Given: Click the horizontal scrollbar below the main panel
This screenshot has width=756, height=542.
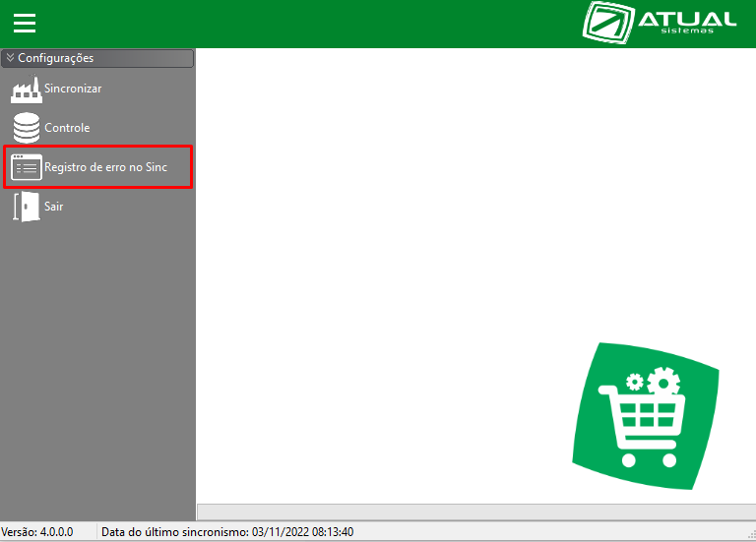Looking at the screenshot, I should [x=476, y=512].
